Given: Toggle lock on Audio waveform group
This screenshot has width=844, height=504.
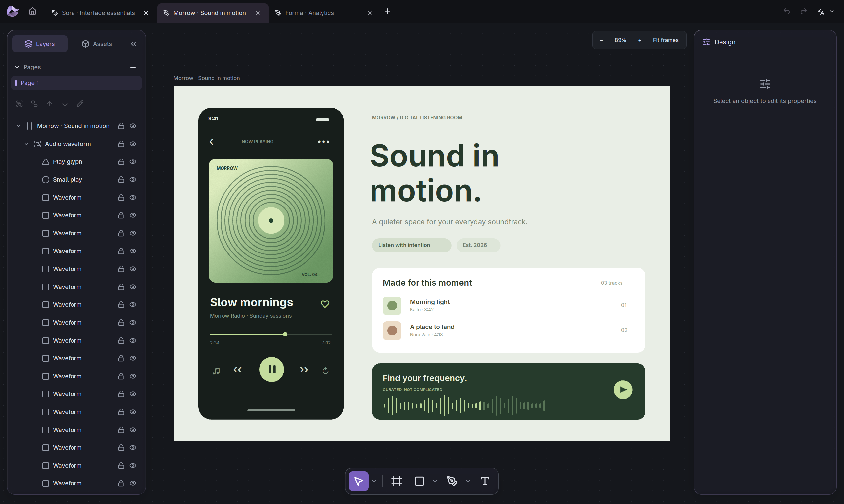Looking at the screenshot, I should point(121,144).
